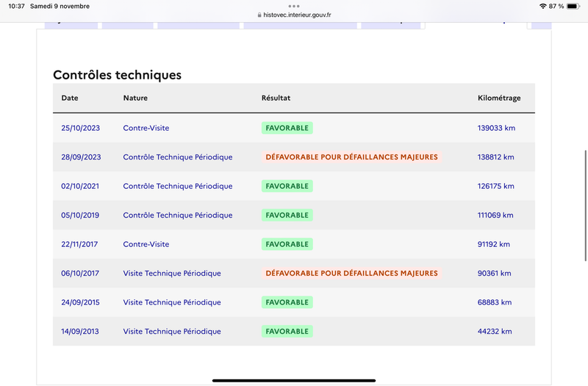This screenshot has width=588, height=386.
Task: Click the FAVORABLE badge for 14/09/2013
Action: (x=287, y=332)
